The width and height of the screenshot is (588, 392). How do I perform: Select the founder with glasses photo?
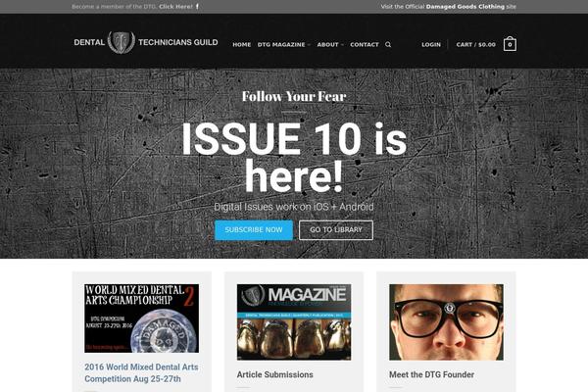446,321
